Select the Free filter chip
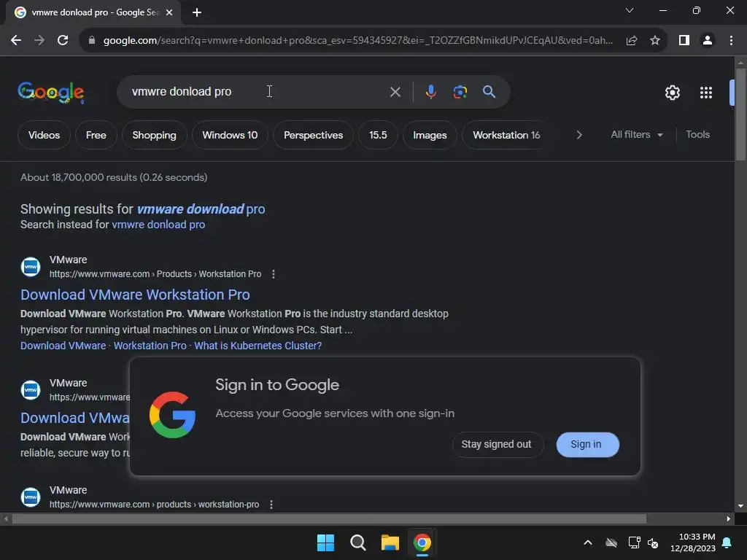Screen dimensions: 747x560 click(x=96, y=135)
